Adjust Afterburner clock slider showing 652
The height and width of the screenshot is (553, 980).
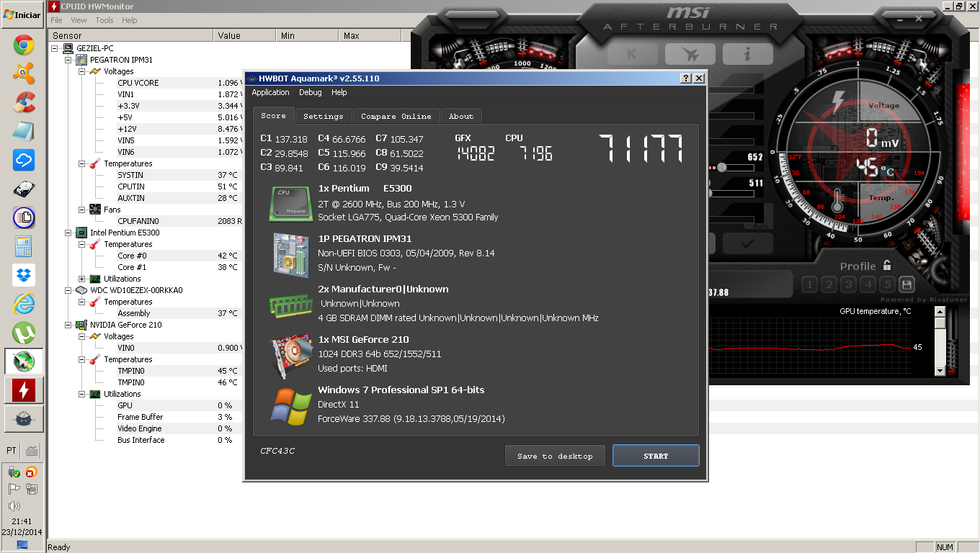click(722, 167)
